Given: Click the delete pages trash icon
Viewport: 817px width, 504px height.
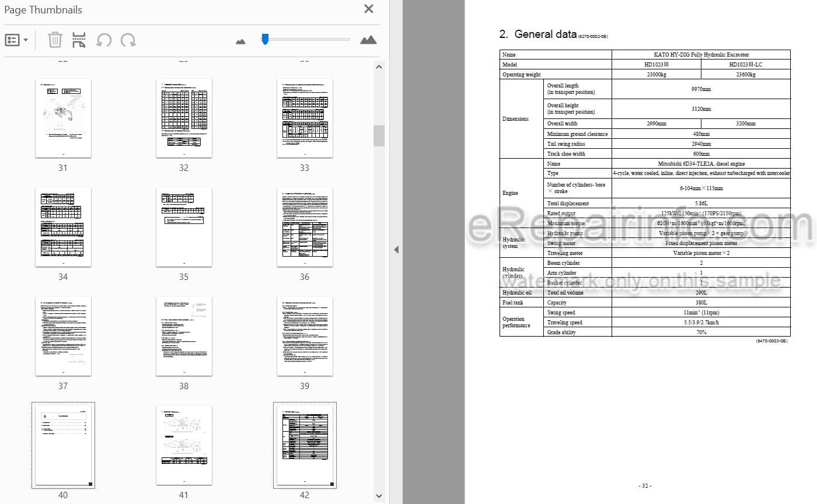Looking at the screenshot, I should click(55, 40).
